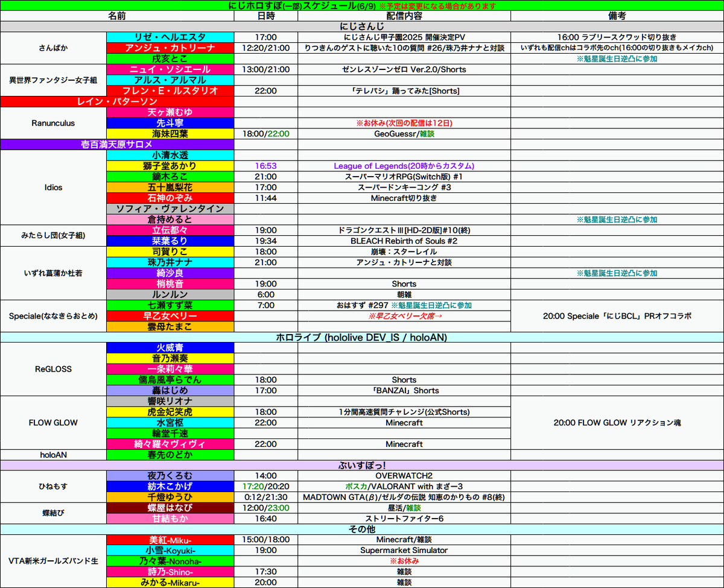This screenshot has height=588, width=724.
Task: Click the ソフィア・ヴァレンタイン cell
Action: click(x=170, y=209)
